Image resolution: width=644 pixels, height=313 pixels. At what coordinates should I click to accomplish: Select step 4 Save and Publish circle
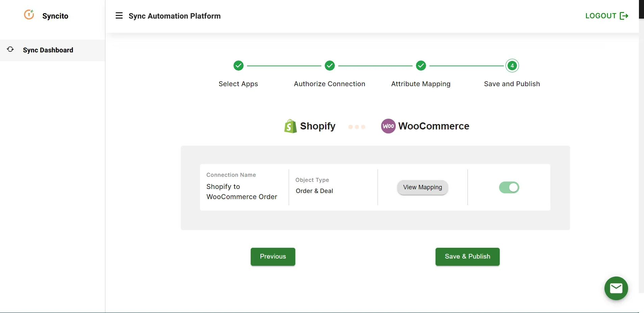(512, 66)
